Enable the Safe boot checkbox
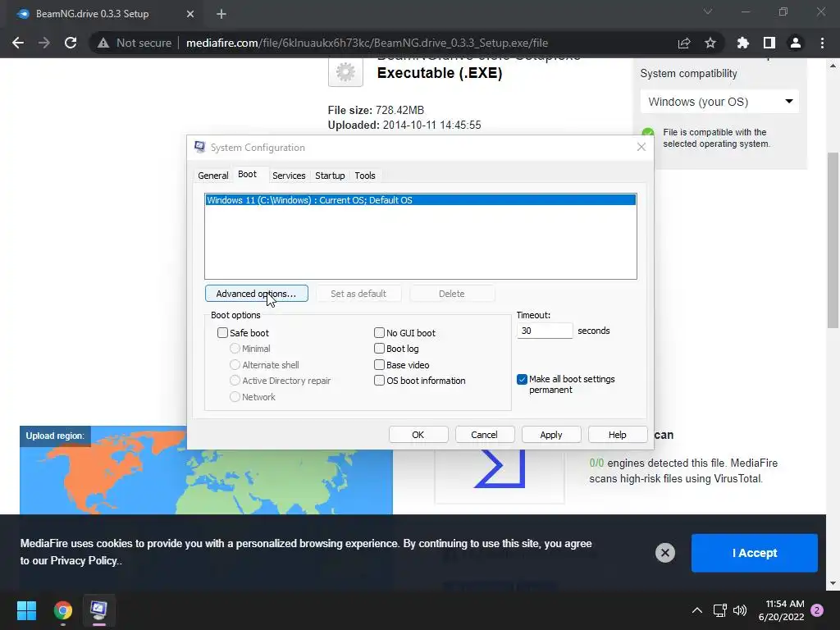840x630 pixels. click(x=223, y=333)
